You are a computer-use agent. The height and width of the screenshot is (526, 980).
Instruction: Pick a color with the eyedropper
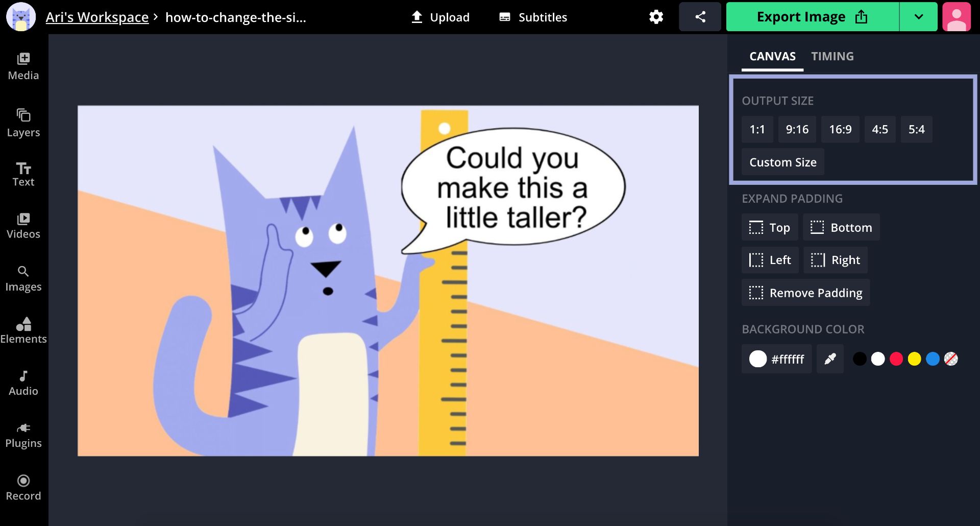tap(830, 359)
